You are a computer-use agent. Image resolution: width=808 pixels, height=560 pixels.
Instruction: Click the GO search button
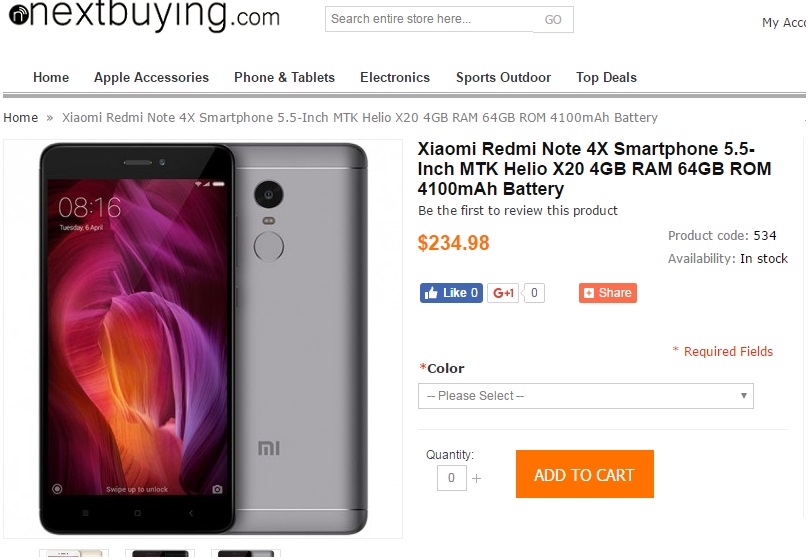pos(553,20)
